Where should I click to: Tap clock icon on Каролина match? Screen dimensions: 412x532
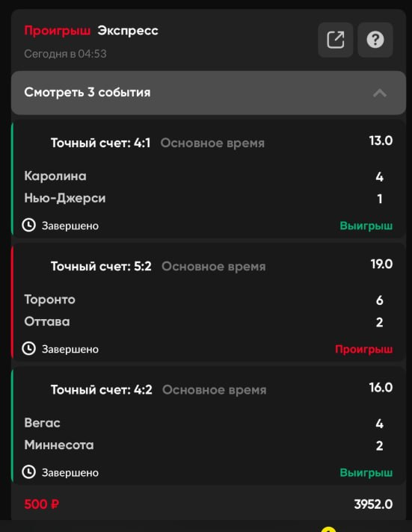pyautogui.click(x=29, y=226)
